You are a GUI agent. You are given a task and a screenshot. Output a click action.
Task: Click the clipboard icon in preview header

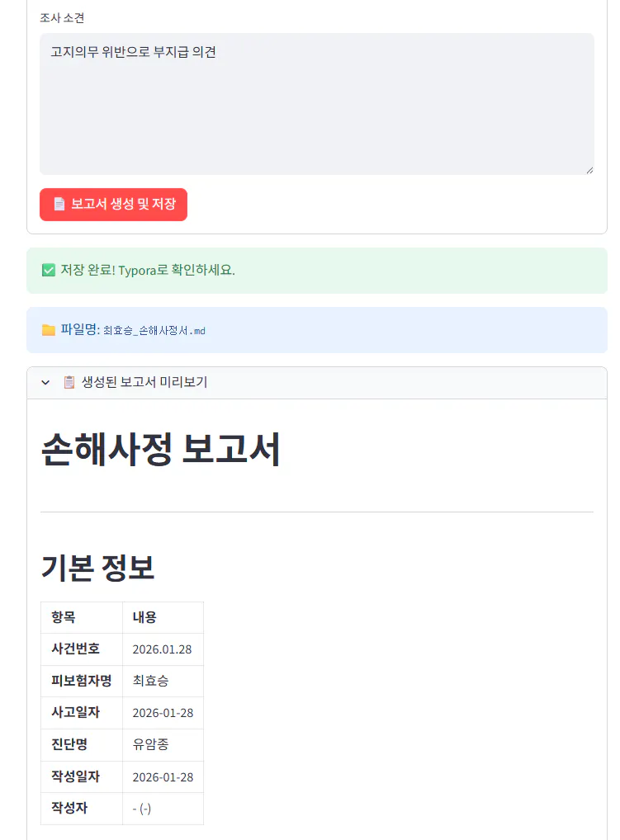69,382
